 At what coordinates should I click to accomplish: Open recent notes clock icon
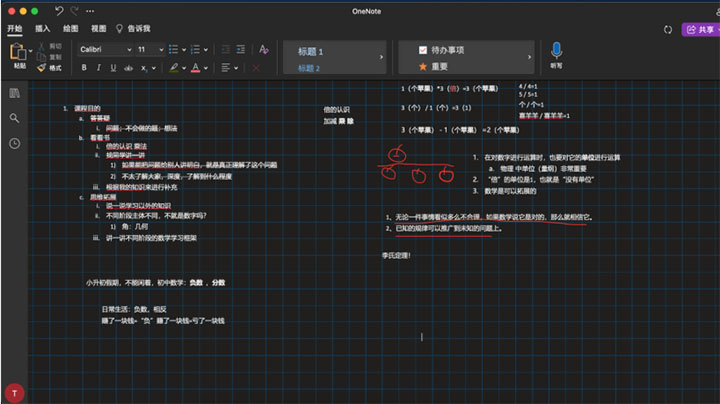tap(14, 143)
